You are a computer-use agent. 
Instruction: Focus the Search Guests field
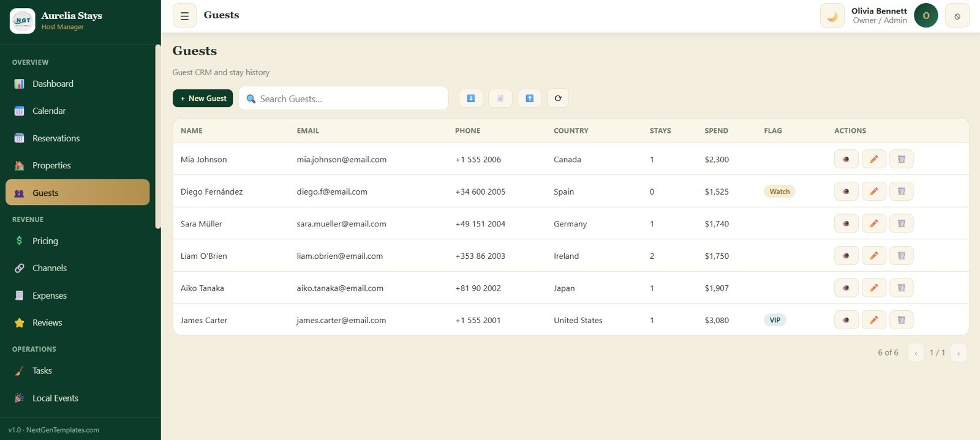[344, 99]
